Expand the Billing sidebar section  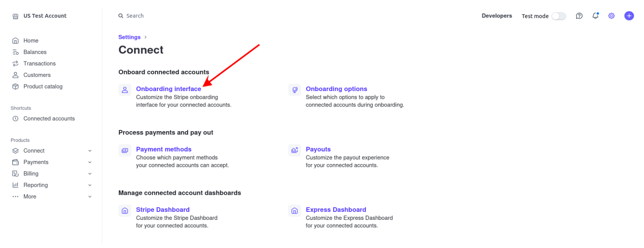(x=90, y=174)
